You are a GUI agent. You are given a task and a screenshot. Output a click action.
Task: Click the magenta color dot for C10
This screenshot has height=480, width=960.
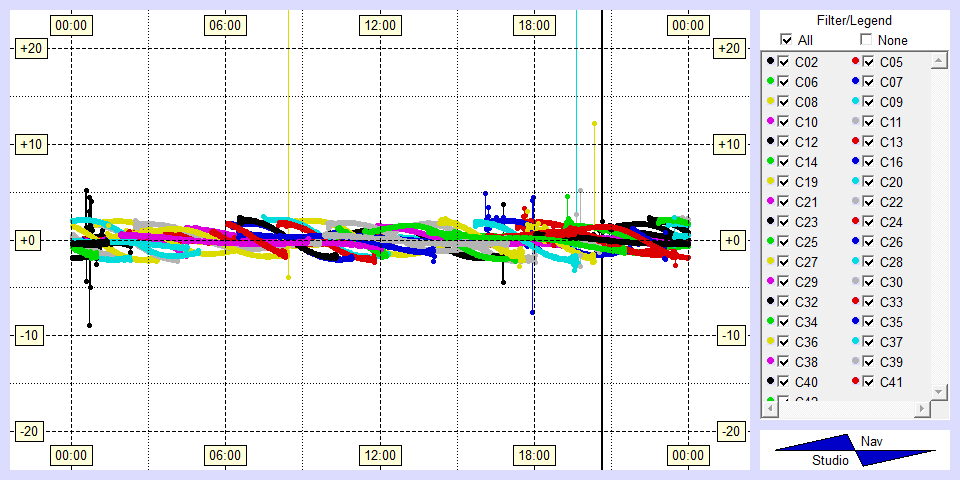click(770, 122)
